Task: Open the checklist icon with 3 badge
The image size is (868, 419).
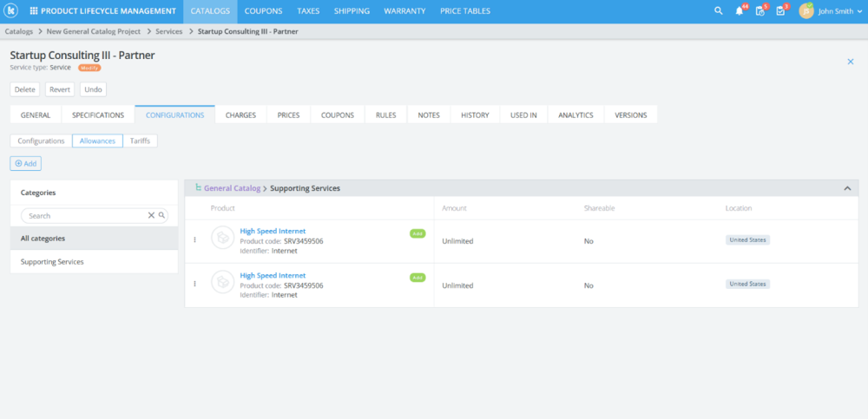Action: (781, 11)
